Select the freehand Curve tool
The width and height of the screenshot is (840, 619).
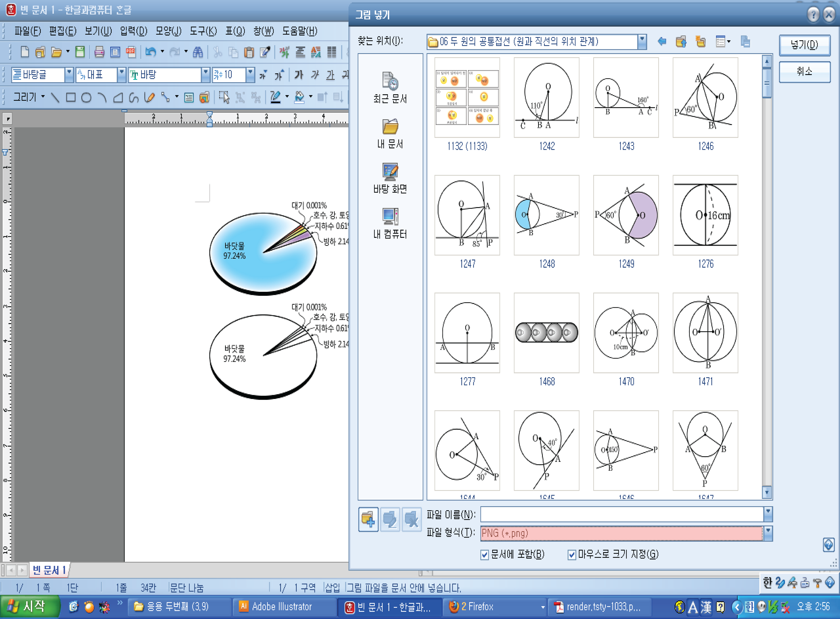click(134, 98)
